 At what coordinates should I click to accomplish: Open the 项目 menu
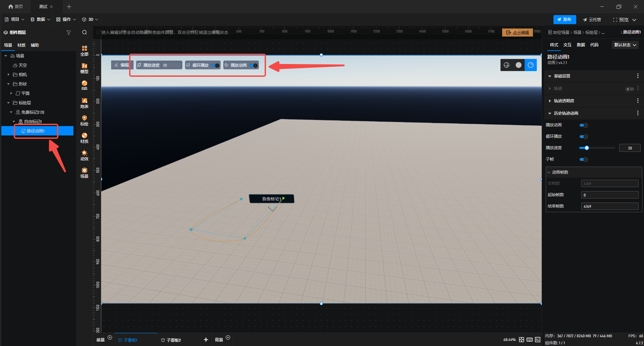(x=14, y=19)
